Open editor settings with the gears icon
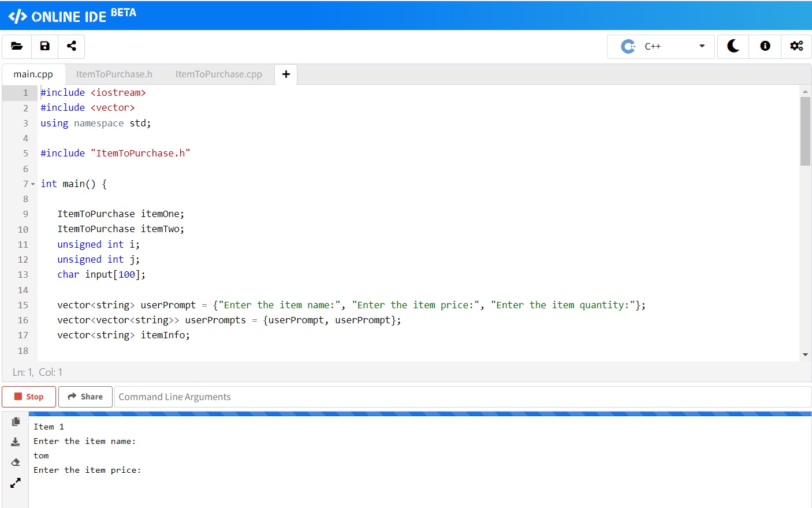The image size is (812, 508). pos(796,46)
